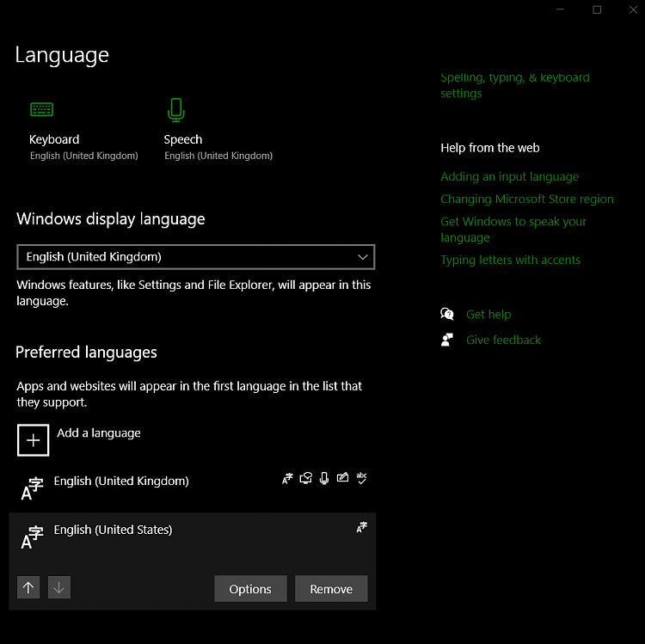
Task: Close the Settings window
Action: (633, 9)
